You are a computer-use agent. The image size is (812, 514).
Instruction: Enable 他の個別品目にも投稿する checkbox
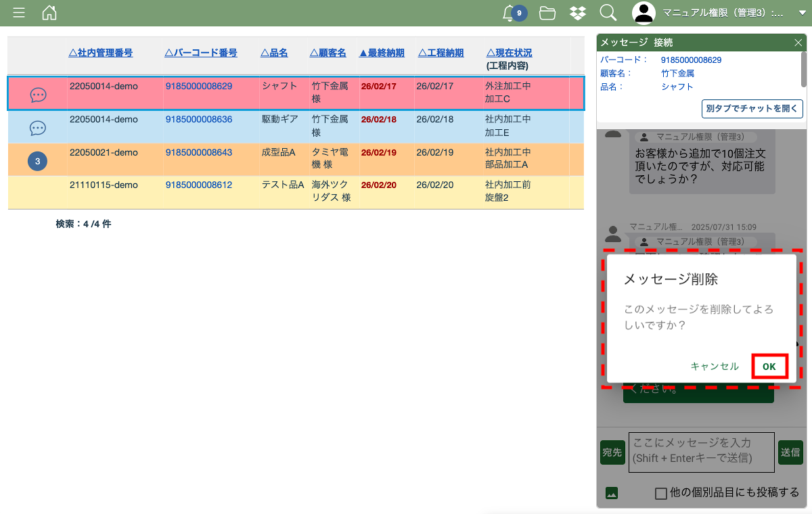661,493
